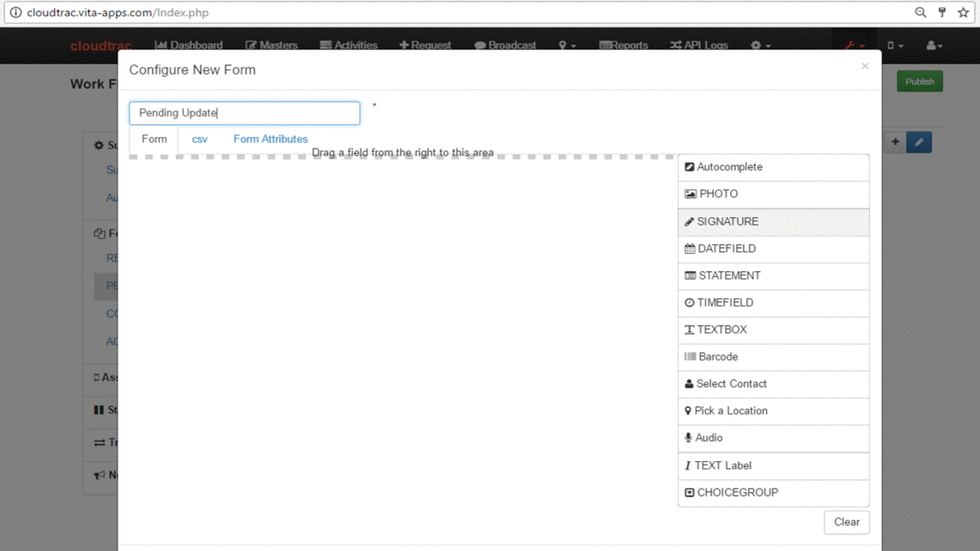980x551 pixels.
Task: Select the TEXTBOX field type
Action: click(773, 330)
